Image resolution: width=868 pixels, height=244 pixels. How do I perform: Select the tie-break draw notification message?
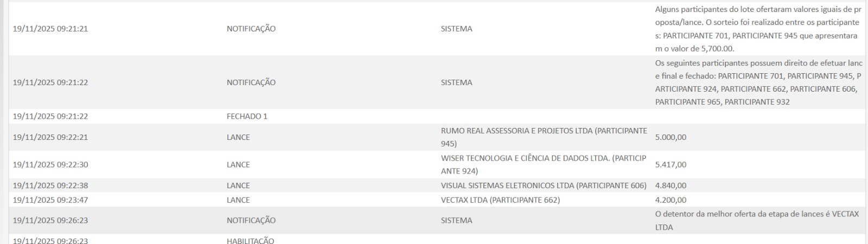pos(757,29)
